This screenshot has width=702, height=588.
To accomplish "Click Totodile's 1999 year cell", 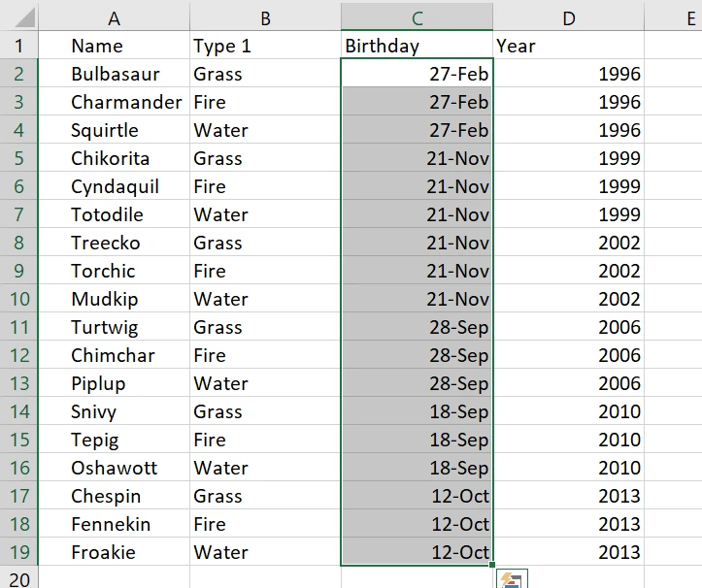I will pos(569,214).
